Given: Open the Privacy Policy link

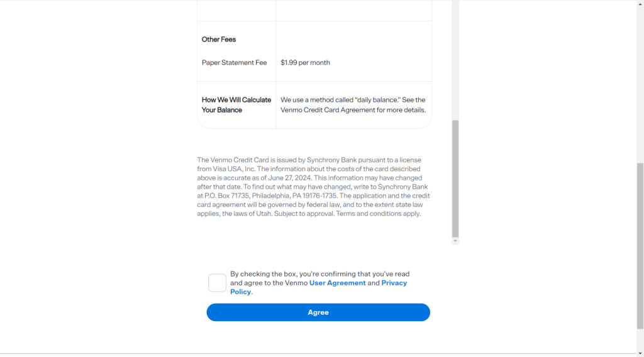Looking at the screenshot, I should pos(318,287).
